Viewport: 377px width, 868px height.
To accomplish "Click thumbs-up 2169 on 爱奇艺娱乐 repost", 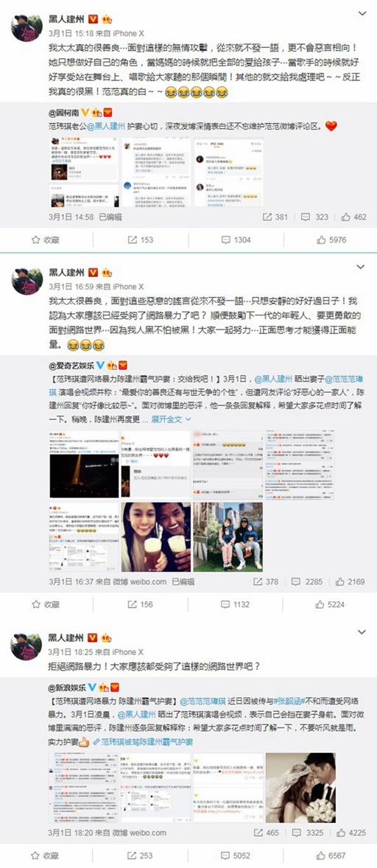I will 350,582.
